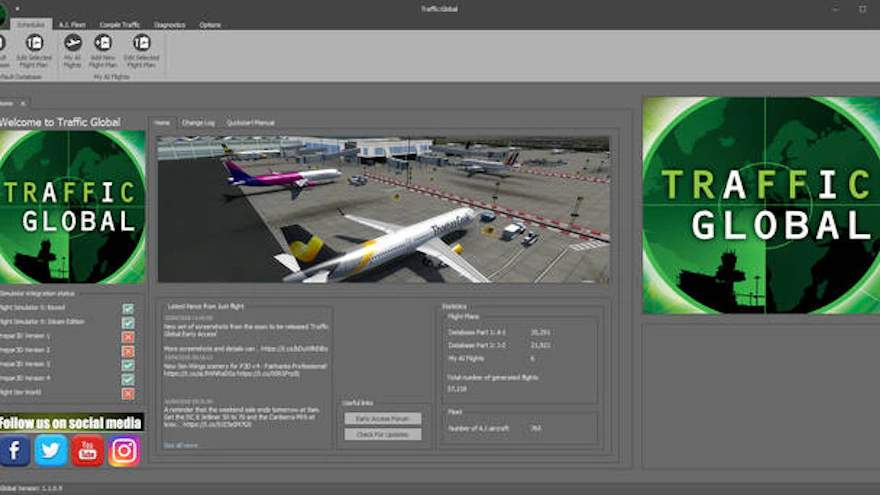Select 'Total number of generated flights' label
The image size is (880, 495).
(493, 377)
